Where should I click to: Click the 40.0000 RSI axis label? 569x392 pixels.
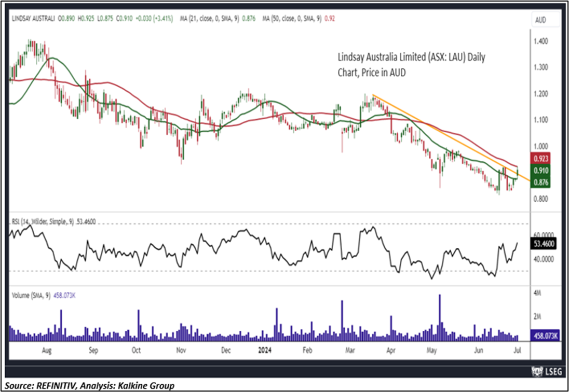tap(543, 259)
